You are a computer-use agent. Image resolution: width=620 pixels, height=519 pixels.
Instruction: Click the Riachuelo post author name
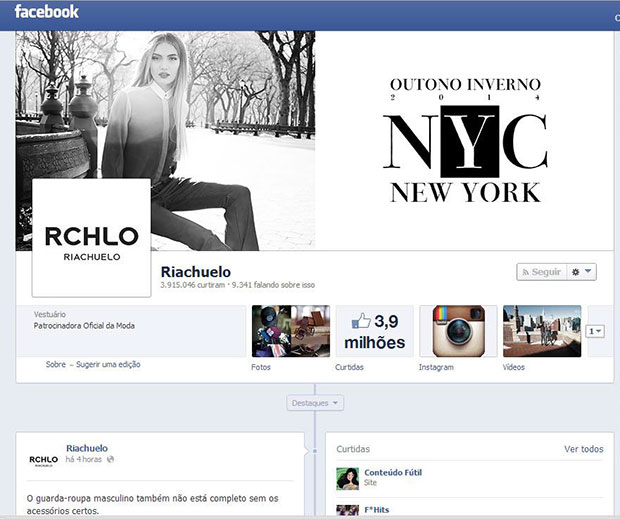87,448
